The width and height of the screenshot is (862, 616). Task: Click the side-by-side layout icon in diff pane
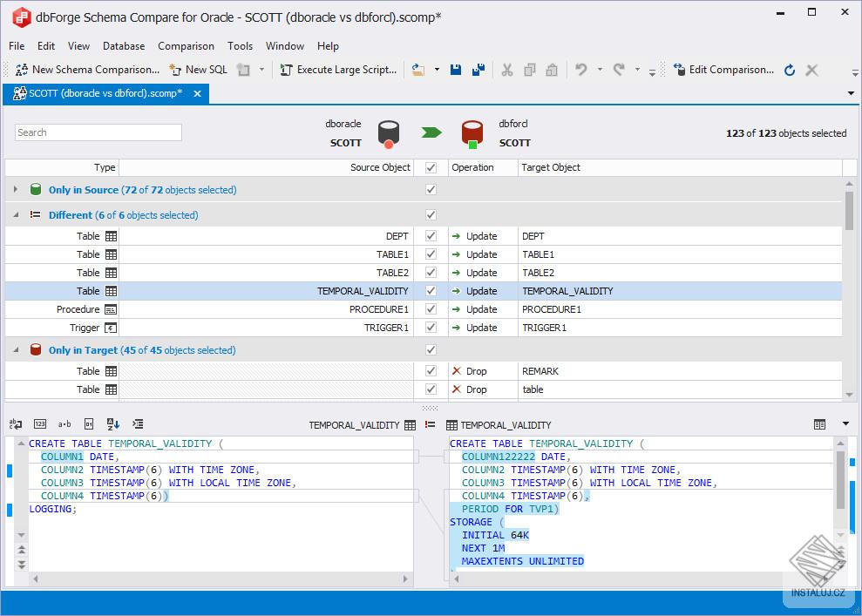click(819, 424)
